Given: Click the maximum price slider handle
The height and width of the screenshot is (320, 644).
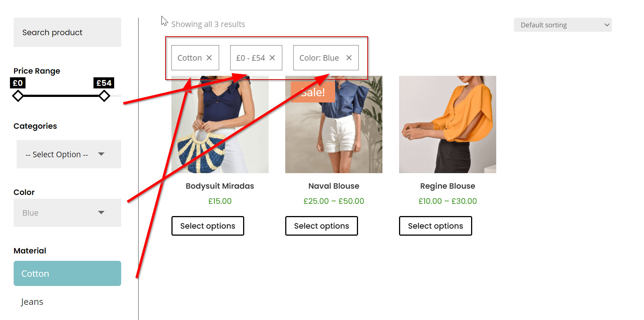Looking at the screenshot, I should click(104, 96).
